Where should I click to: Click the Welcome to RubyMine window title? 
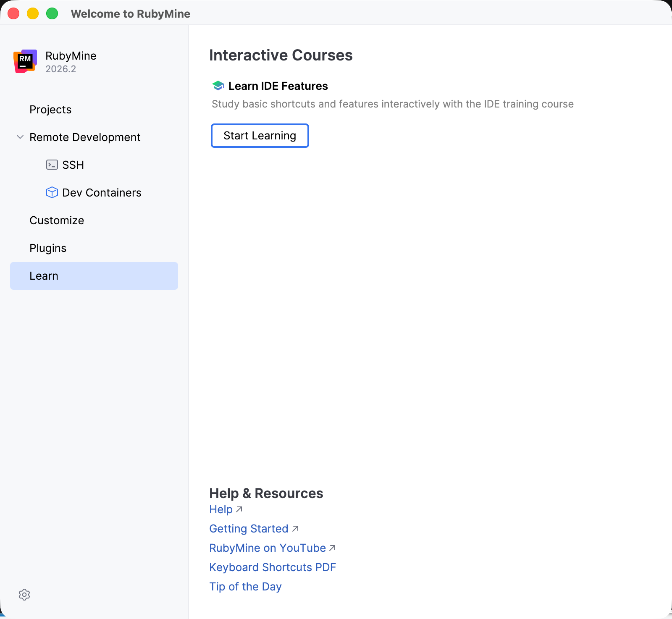(131, 14)
